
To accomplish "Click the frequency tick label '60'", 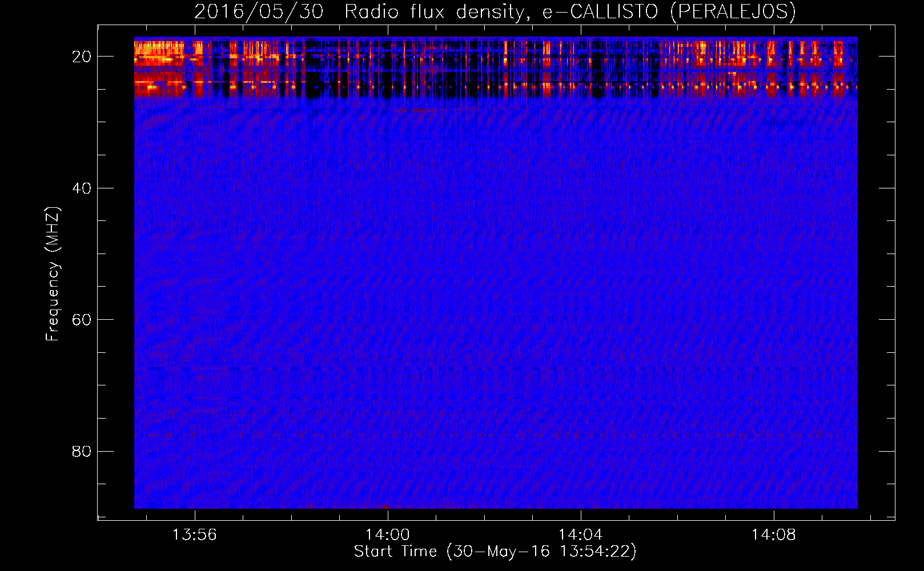I will (x=82, y=320).
